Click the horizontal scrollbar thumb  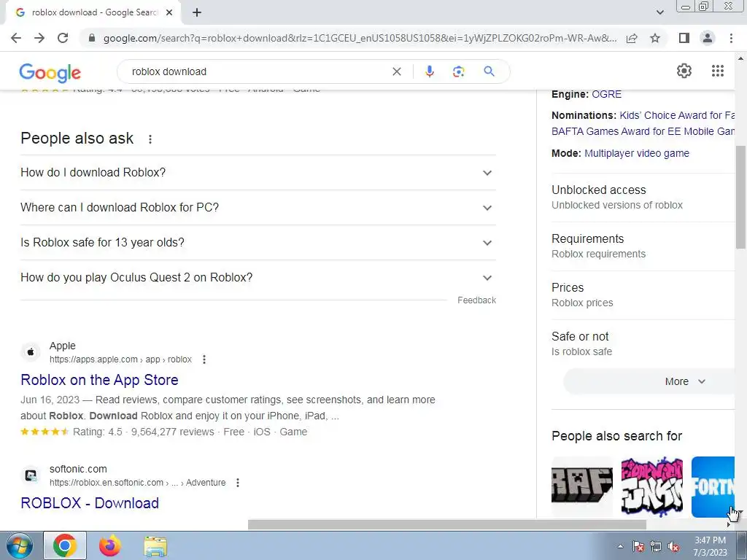[447, 525]
